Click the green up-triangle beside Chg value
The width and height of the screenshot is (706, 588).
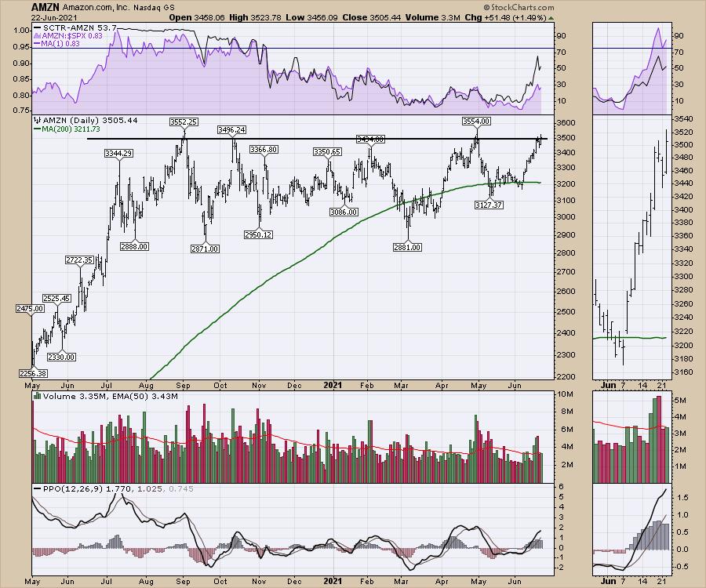[x=551, y=17]
